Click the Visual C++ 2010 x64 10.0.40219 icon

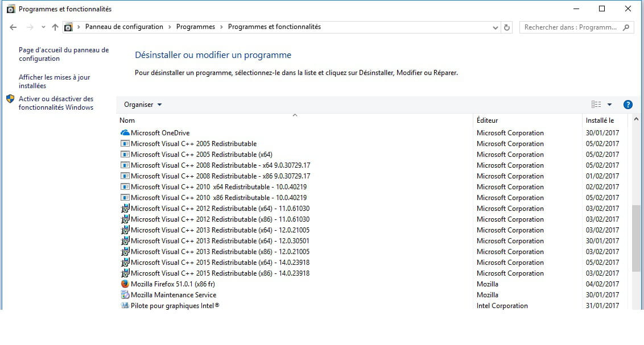point(125,187)
